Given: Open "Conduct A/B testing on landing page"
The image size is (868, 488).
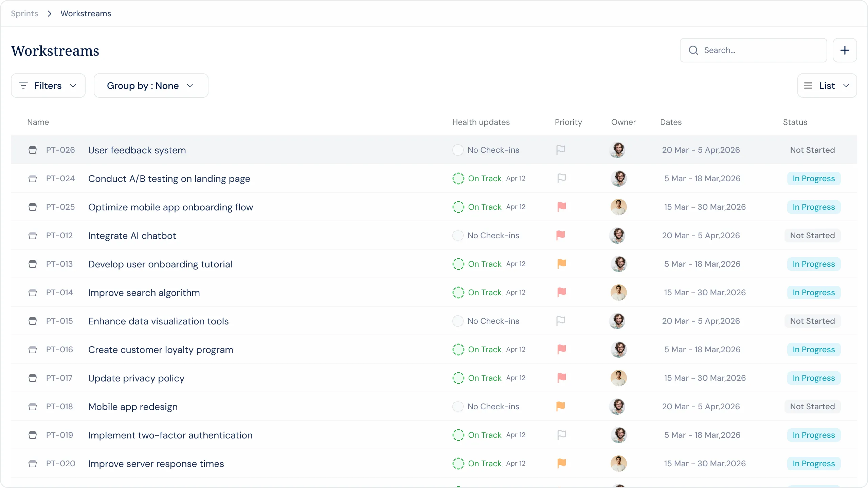Looking at the screenshot, I should pyautogui.click(x=169, y=179).
